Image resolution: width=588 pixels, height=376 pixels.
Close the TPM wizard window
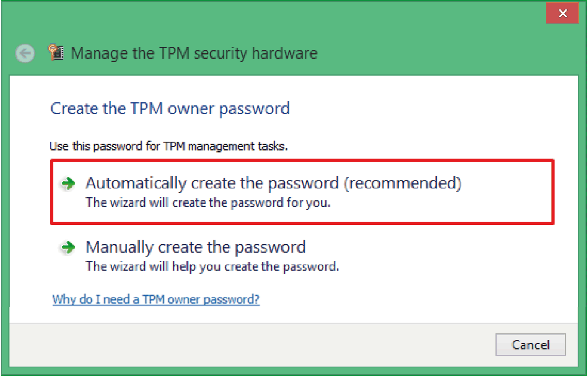click(562, 13)
